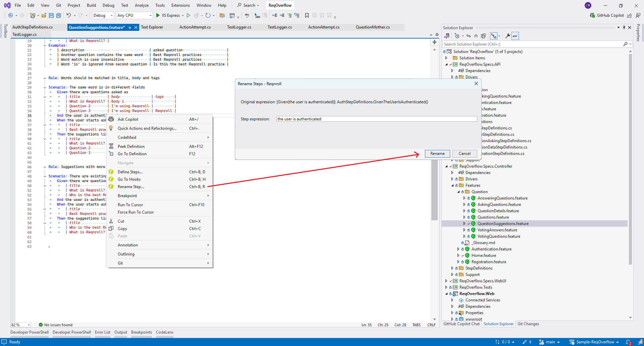Click the Comment Selection toolbar icon
644x346 pixels.
pyautogui.click(x=289, y=15)
